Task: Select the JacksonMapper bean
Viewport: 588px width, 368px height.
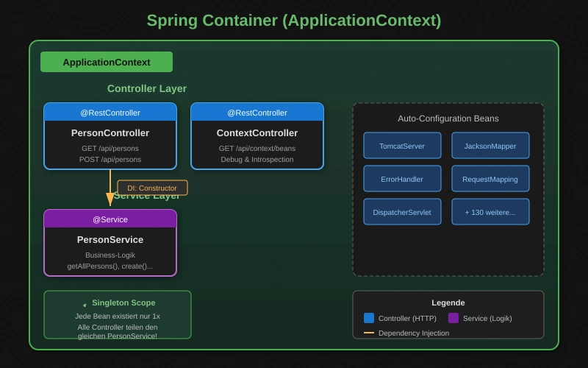Action: click(x=490, y=146)
